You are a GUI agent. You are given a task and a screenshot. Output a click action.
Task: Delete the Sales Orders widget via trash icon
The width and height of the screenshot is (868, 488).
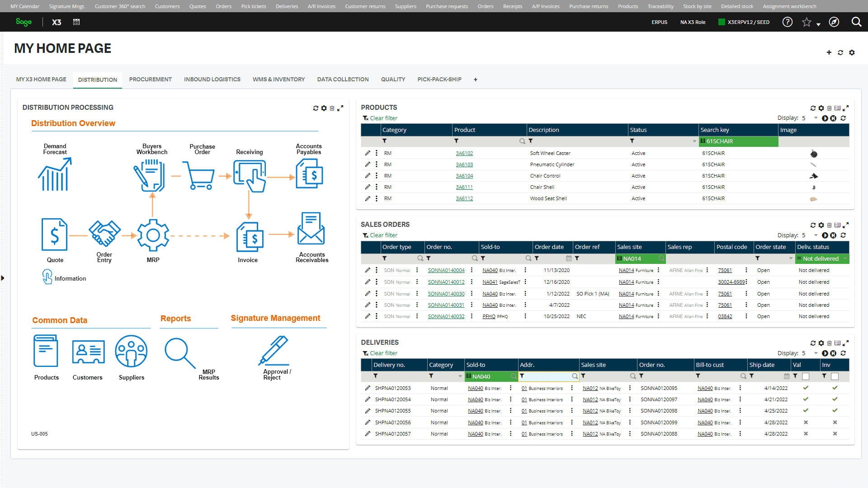coord(829,225)
